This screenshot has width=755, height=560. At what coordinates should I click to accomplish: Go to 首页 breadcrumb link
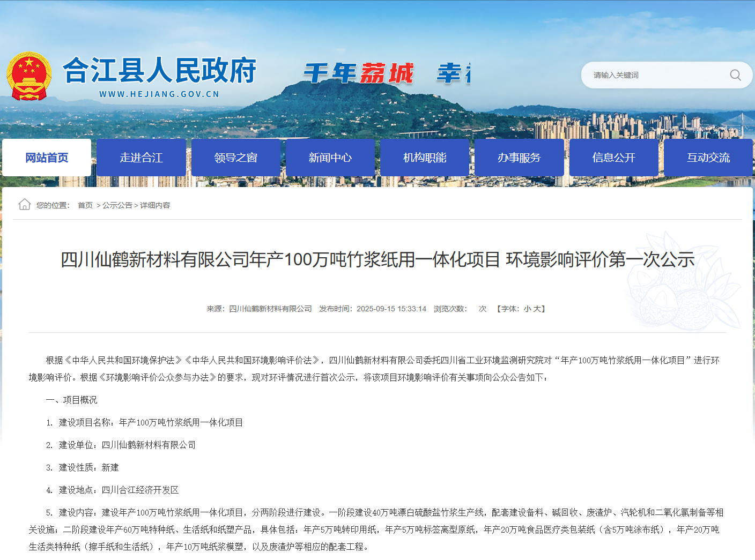[85, 205]
